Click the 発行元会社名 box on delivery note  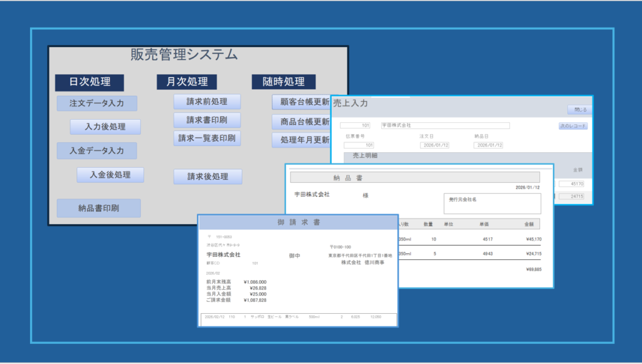pos(492,204)
